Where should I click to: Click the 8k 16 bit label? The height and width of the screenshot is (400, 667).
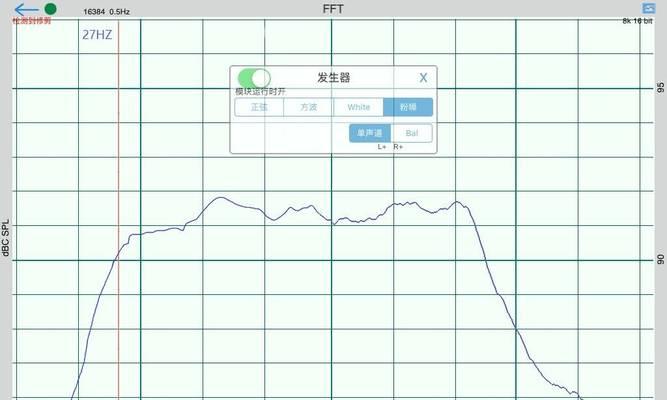click(x=637, y=21)
